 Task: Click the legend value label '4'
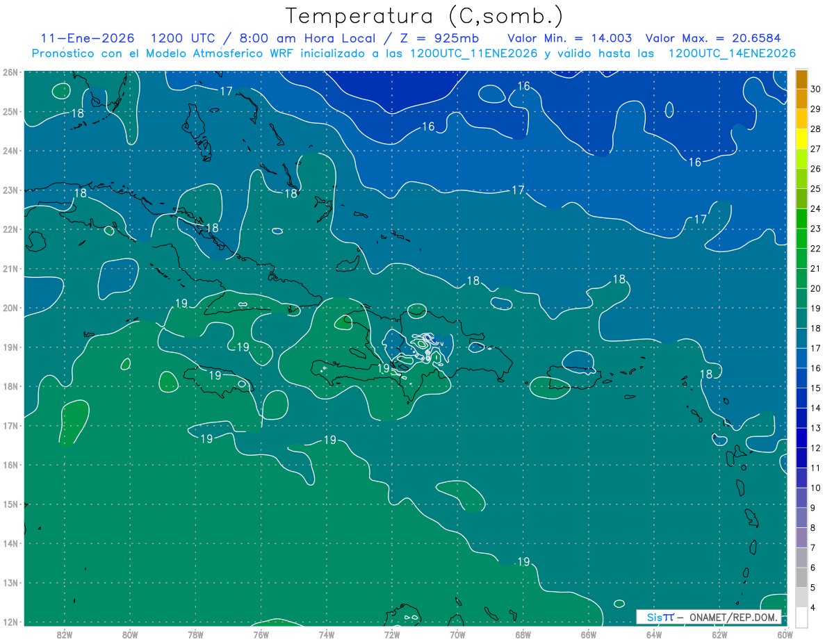point(813,607)
